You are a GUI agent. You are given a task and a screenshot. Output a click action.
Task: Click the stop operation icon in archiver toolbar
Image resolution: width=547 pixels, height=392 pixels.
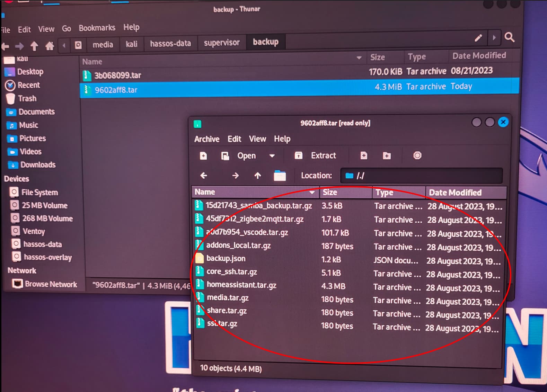click(417, 155)
